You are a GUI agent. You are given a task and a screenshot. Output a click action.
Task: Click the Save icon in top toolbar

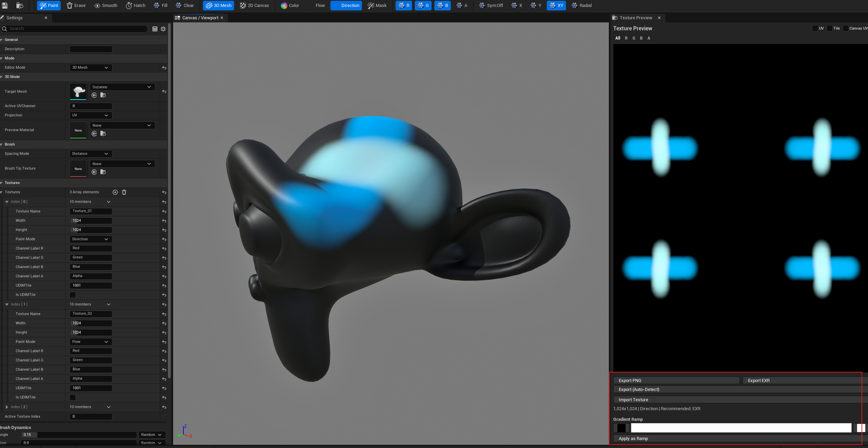5,5
